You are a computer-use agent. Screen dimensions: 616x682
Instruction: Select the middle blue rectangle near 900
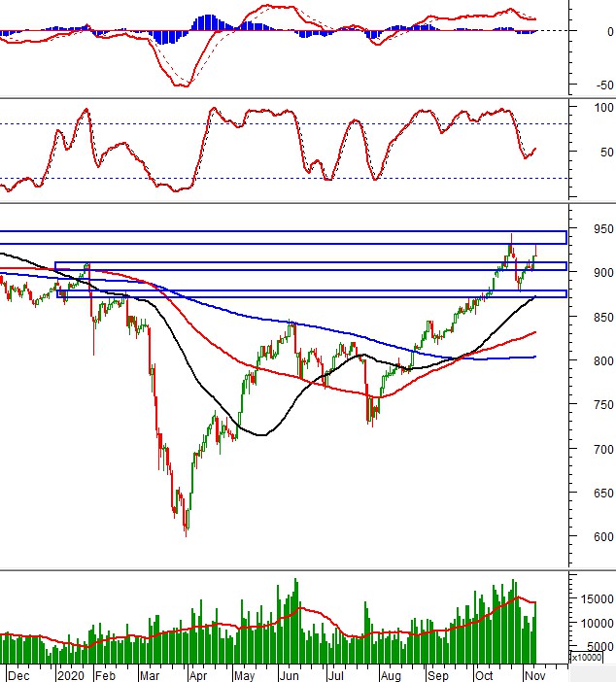tap(311, 266)
